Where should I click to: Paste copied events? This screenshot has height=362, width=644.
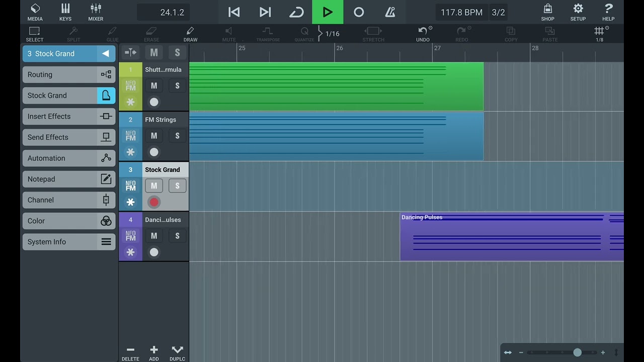[550, 34]
